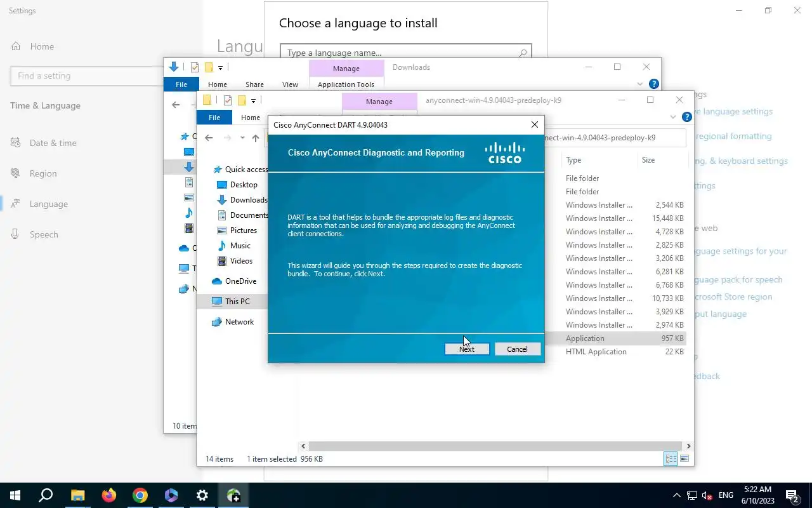
Task: Click Next in the Cisco DART wizard
Action: coord(467,349)
